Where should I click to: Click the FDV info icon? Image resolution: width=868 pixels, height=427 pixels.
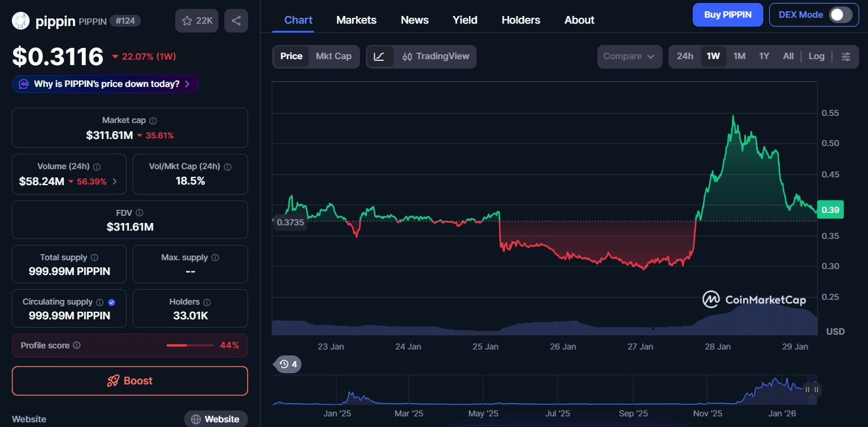coord(140,213)
